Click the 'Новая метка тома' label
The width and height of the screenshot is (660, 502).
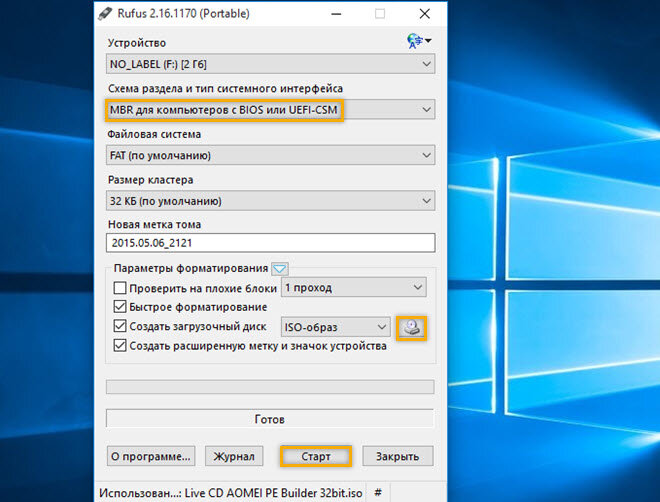tap(154, 224)
